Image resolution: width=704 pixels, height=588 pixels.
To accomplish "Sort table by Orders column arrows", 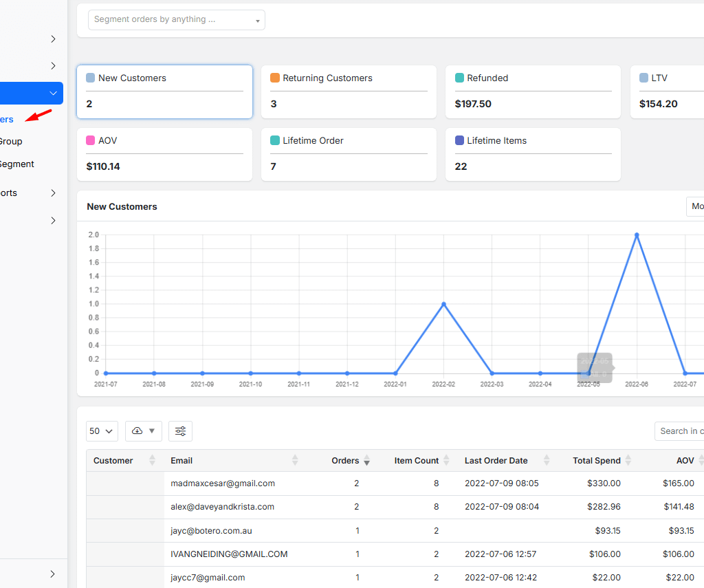I will click(x=366, y=461).
